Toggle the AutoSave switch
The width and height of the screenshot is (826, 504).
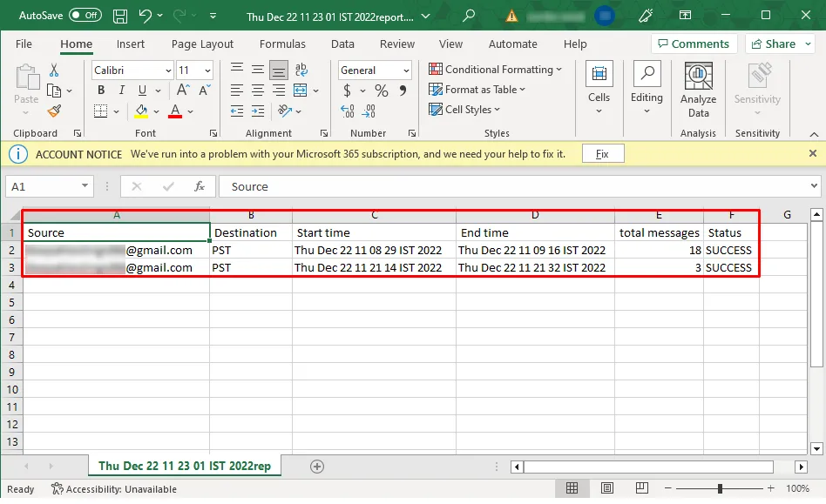point(85,16)
